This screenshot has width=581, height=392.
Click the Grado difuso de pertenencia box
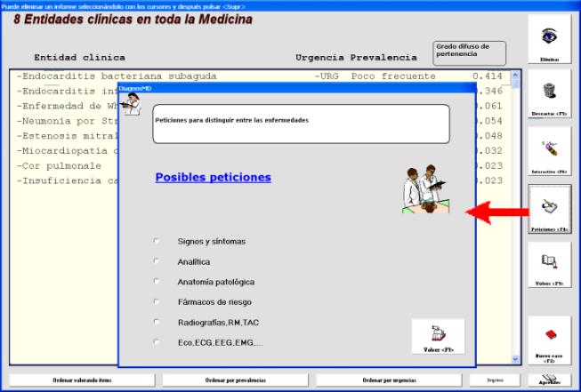pos(469,53)
